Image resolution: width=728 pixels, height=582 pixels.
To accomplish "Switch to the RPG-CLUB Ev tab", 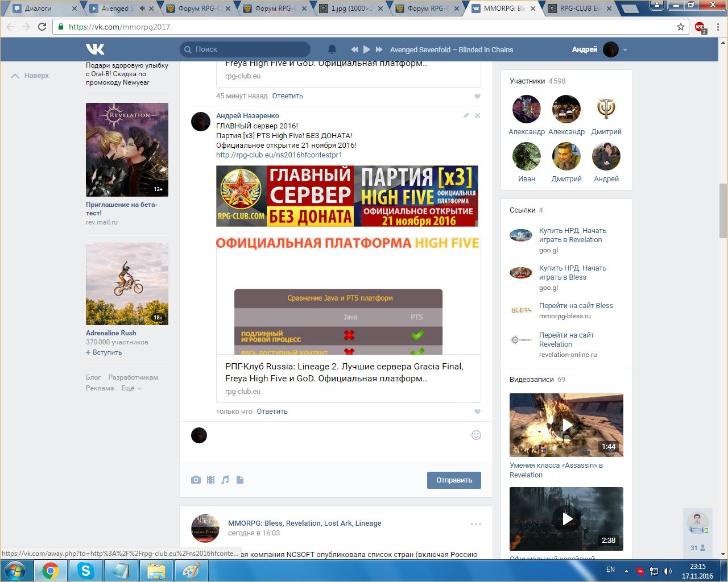I will [x=580, y=9].
